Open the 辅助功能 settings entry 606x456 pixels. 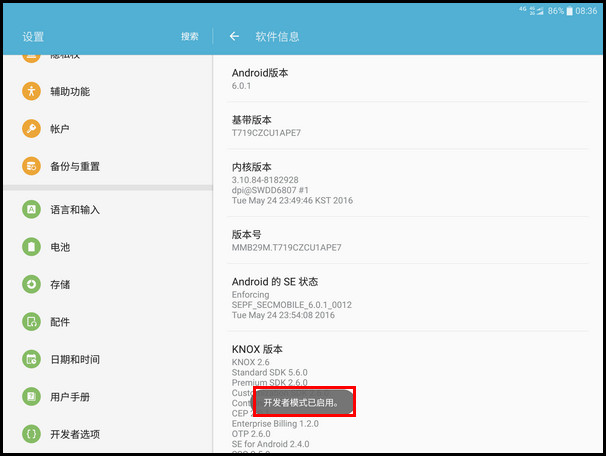click(108, 91)
